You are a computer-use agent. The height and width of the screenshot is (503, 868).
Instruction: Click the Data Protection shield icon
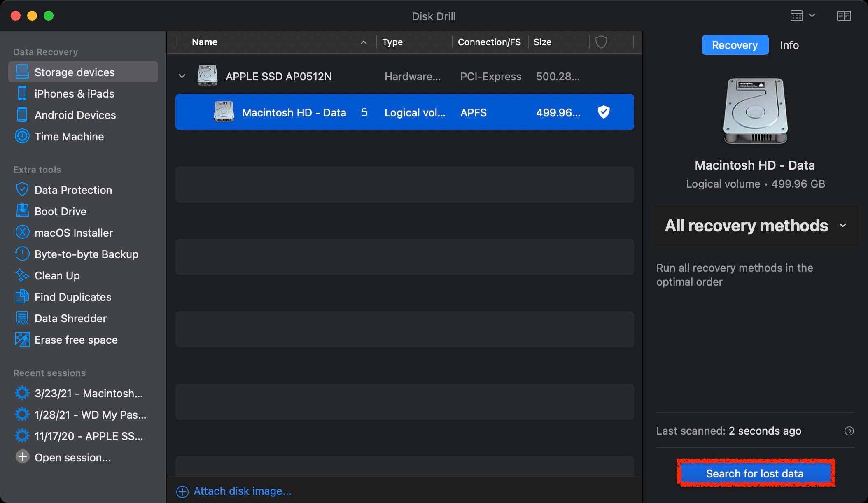22,190
